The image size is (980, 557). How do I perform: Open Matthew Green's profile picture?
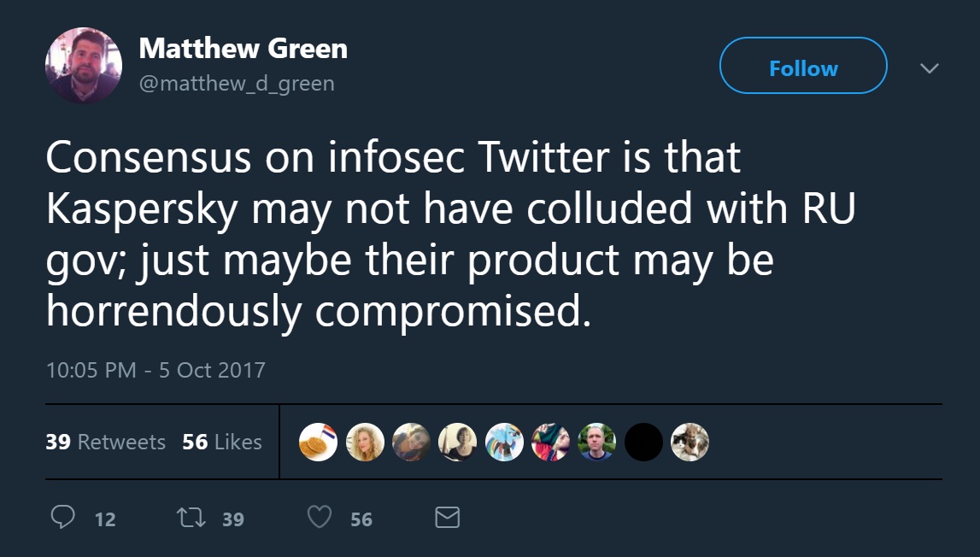coord(84,65)
